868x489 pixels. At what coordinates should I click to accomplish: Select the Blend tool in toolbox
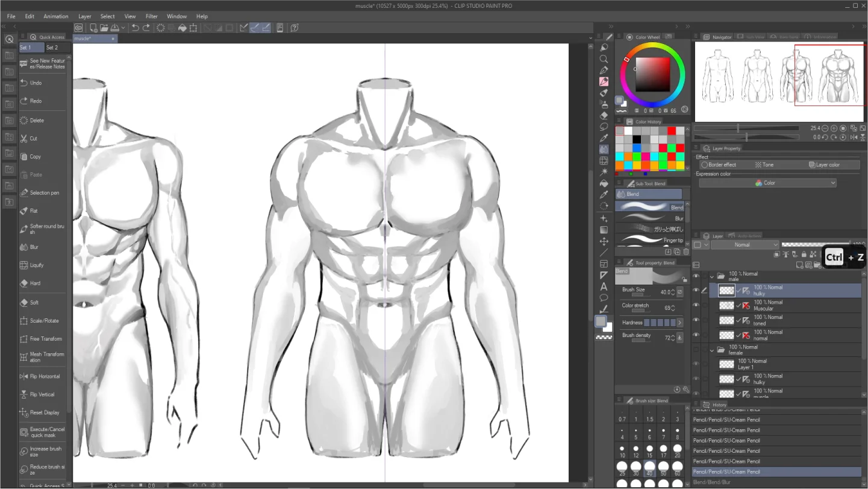(x=604, y=149)
